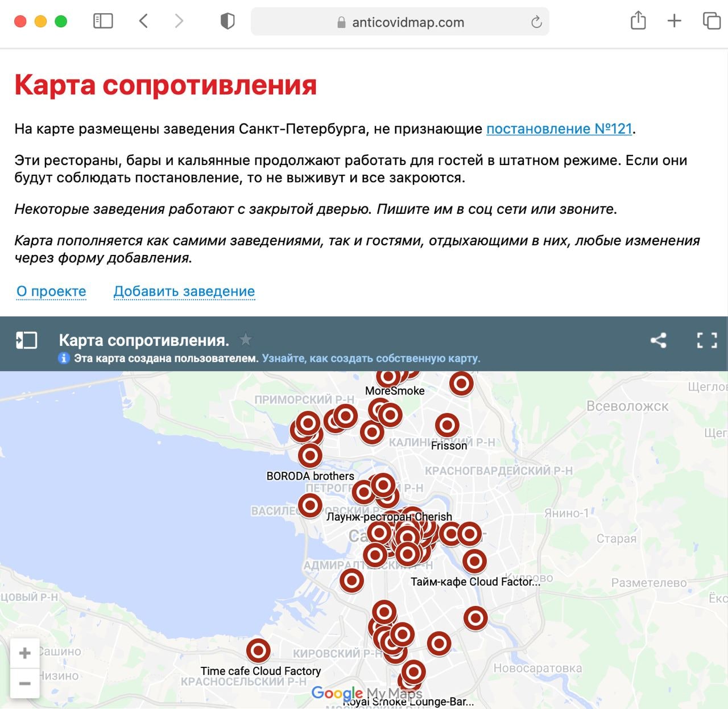This screenshot has height=709, width=728.
Task: Click the Янино-1 map label
Action: coord(568,513)
